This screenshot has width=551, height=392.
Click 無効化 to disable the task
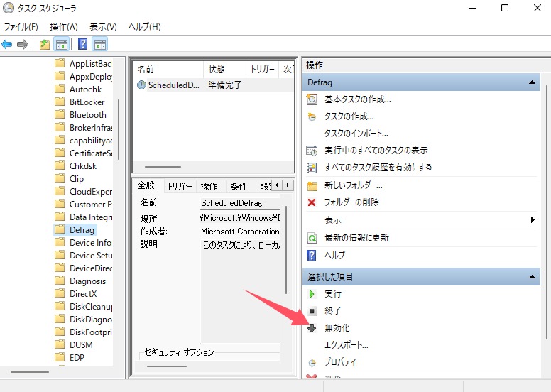337,328
